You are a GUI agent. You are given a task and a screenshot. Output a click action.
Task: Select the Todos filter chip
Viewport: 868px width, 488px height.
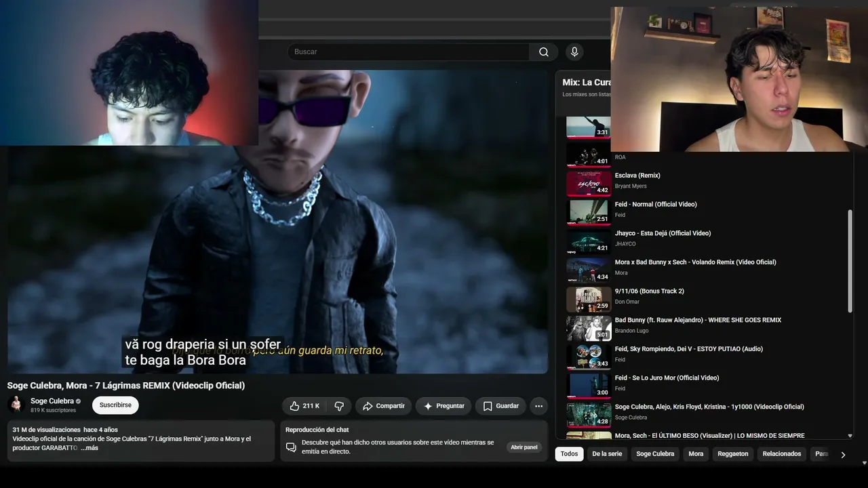[570, 454]
